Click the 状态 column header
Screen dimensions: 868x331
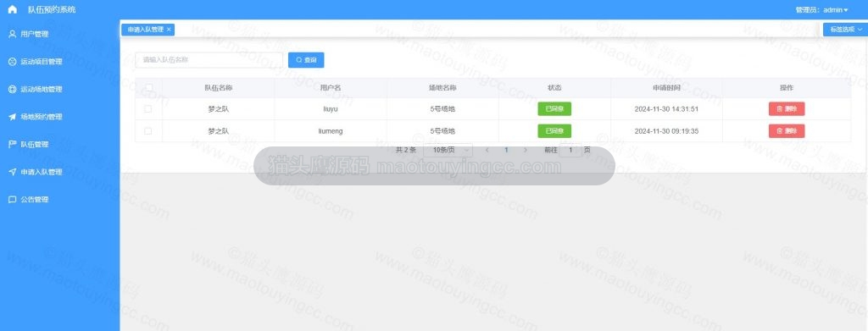coord(554,87)
